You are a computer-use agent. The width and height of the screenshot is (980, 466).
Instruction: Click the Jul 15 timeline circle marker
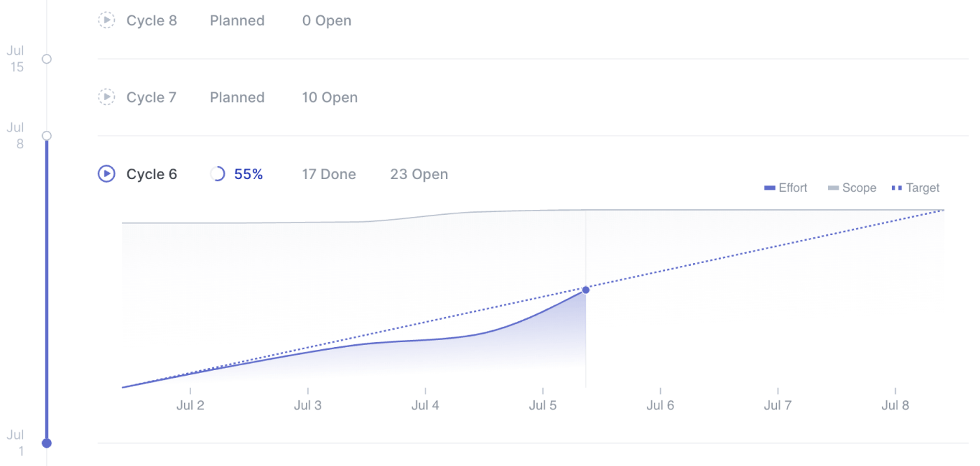click(47, 59)
